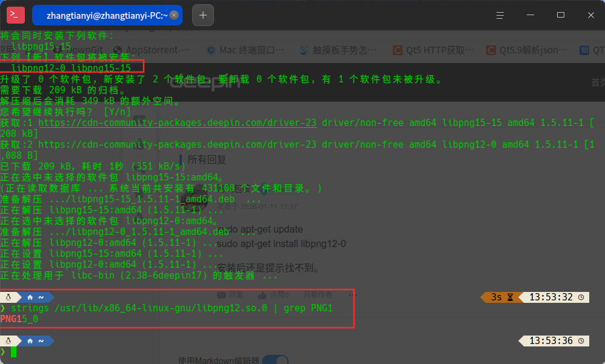Click the penguin icon in the 13:53:32 prompt

[x=8, y=297]
